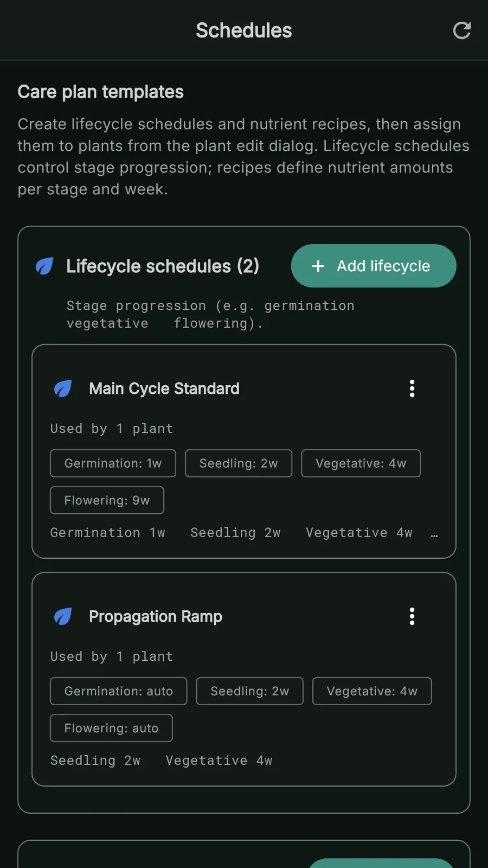488x868 pixels.
Task: Select the Germination: auto stage chip
Action: point(118,691)
